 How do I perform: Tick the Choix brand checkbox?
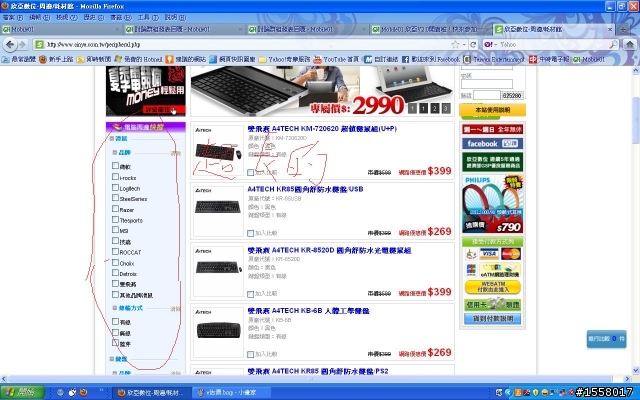pyautogui.click(x=116, y=262)
